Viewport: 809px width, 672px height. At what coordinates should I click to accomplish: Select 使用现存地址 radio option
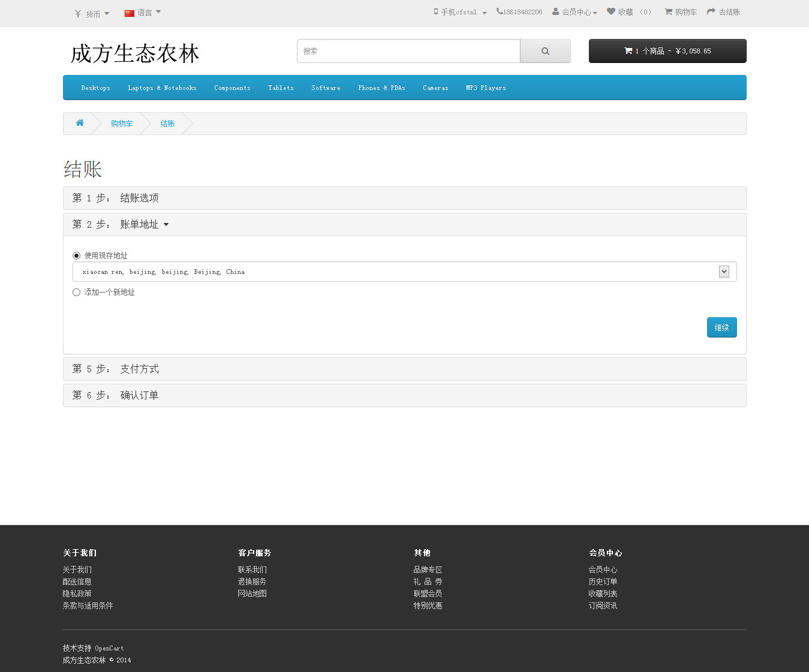[76, 255]
